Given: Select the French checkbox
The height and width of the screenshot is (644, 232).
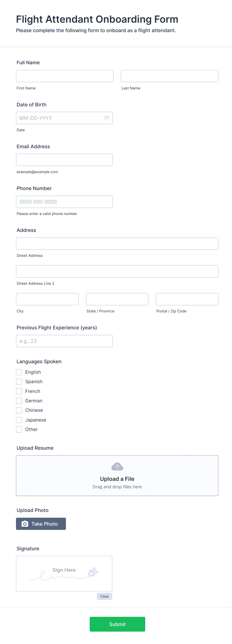Looking at the screenshot, I should (x=19, y=391).
